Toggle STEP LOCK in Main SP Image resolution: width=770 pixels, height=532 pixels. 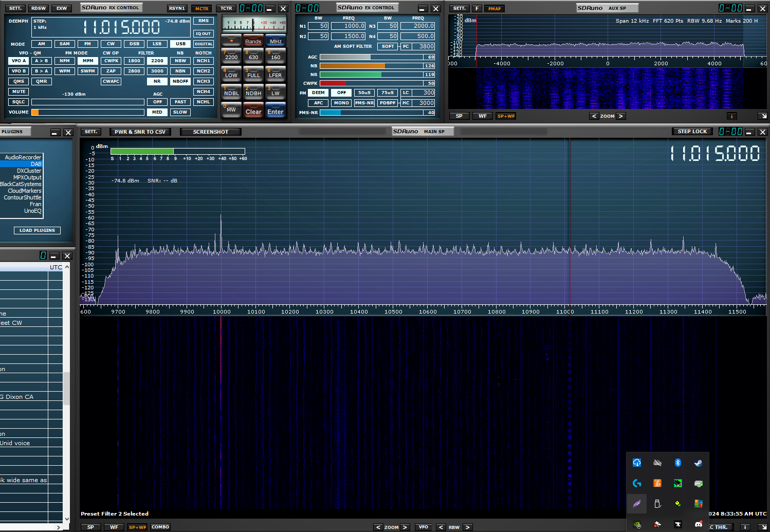tap(692, 132)
